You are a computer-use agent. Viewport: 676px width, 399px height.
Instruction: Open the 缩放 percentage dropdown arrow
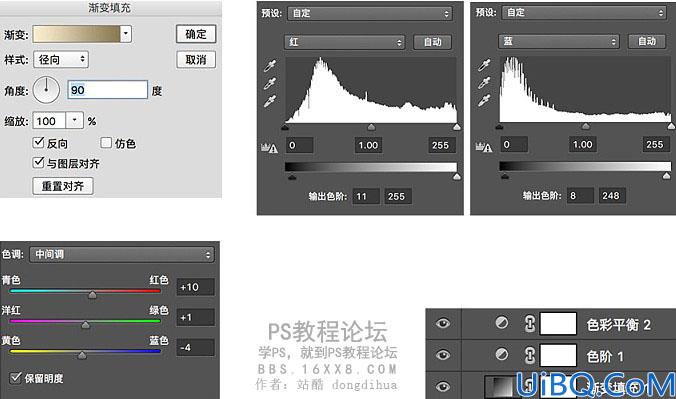coord(75,120)
